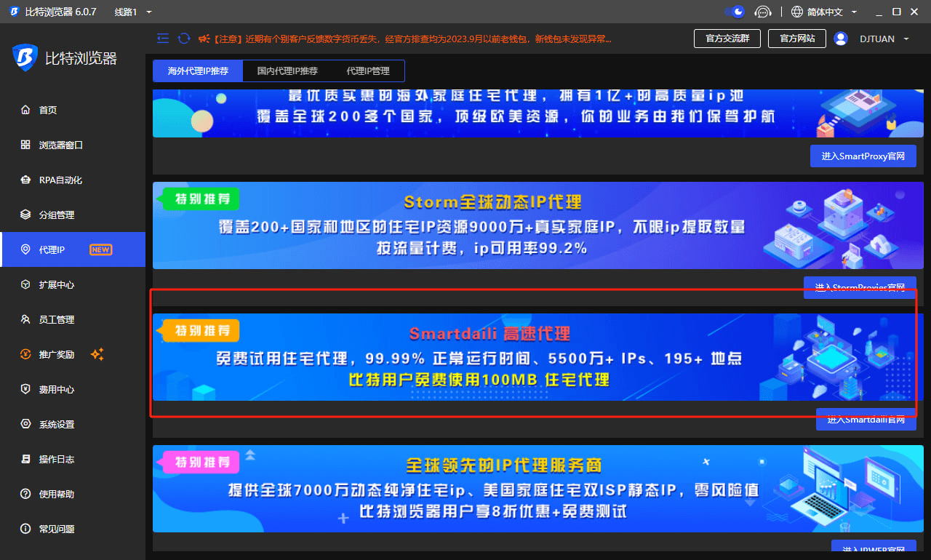Click the NEW badge next to 代理IP

[x=100, y=249]
